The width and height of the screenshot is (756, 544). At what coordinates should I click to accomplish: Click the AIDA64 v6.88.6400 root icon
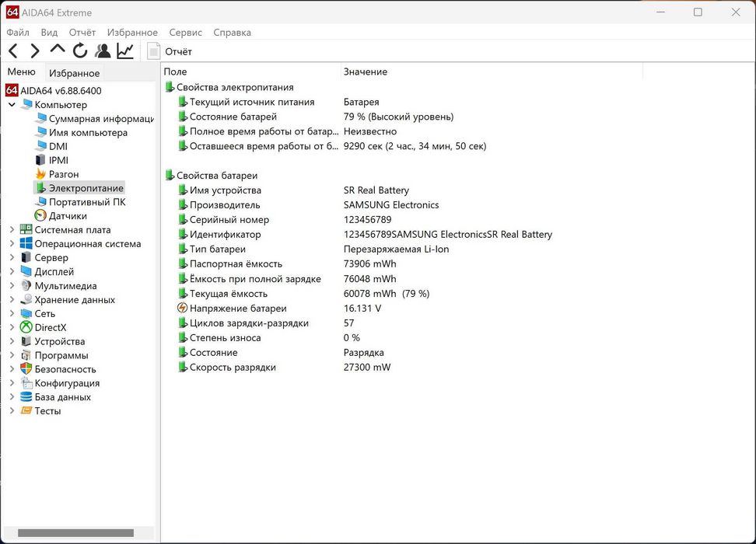(x=12, y=91)
